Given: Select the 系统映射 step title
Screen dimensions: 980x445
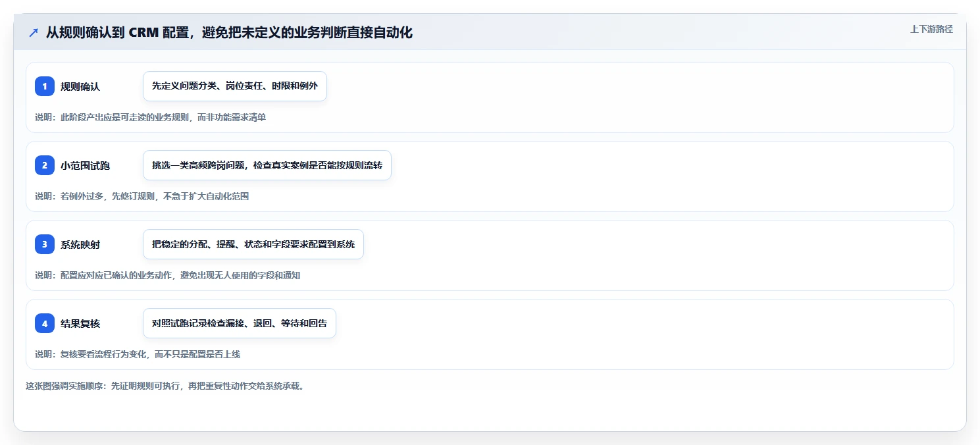Looking at the screenshot, I should tap(80, 244).
